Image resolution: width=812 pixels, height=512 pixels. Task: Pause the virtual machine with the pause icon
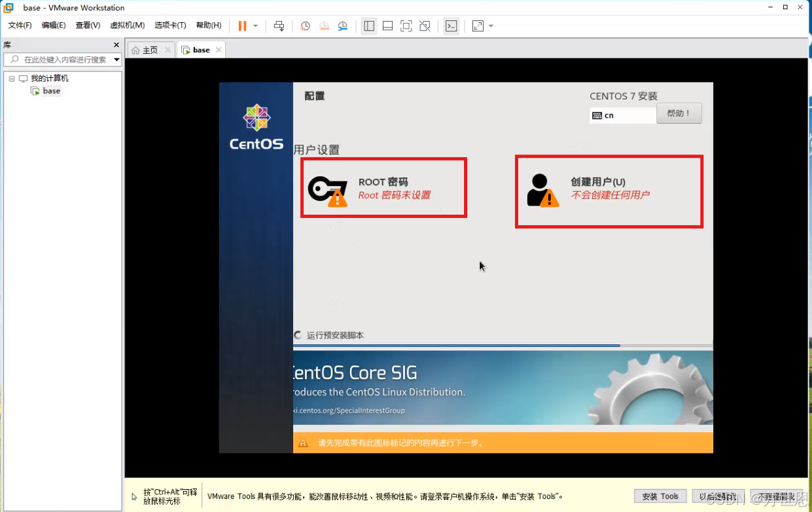(242, 26)
